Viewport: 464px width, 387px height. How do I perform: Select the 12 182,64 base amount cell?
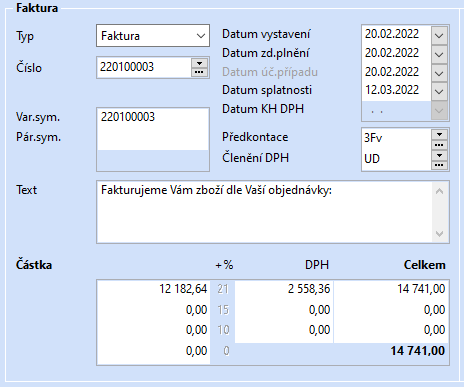tap(153, 289)
